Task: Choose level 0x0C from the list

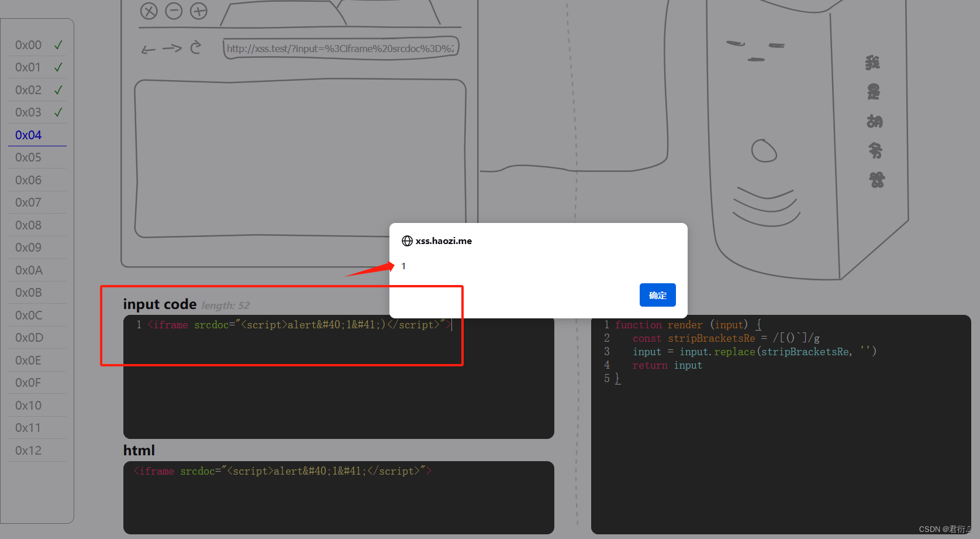Action: (x=29, y=315)
